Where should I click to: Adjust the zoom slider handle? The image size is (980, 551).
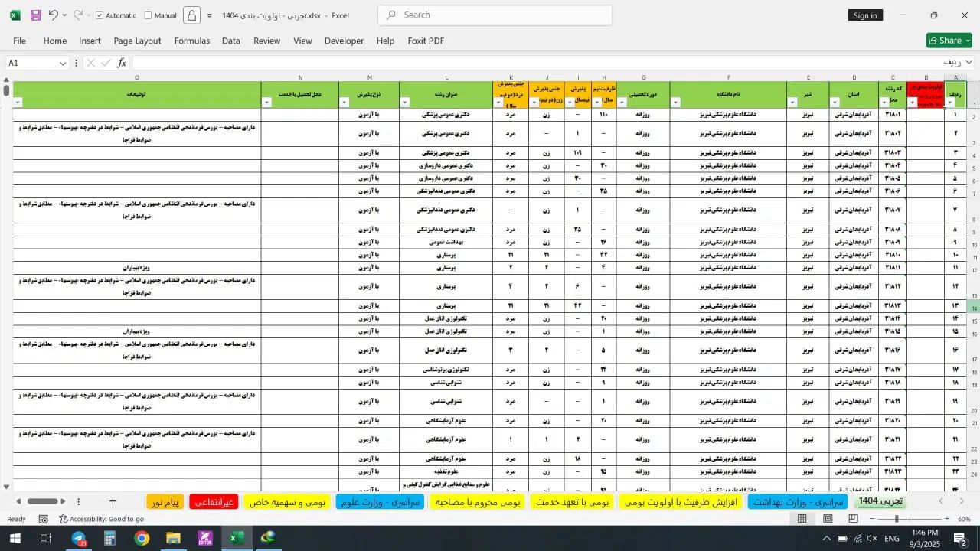tap(897, 519)
